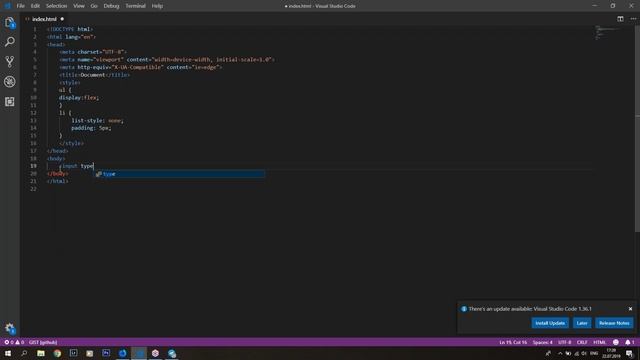Click the errors and warnings count in status bar

click(14, 342)
